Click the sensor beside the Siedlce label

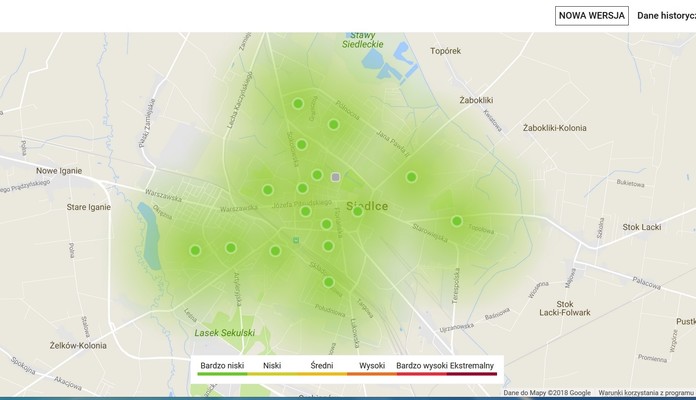358,211
